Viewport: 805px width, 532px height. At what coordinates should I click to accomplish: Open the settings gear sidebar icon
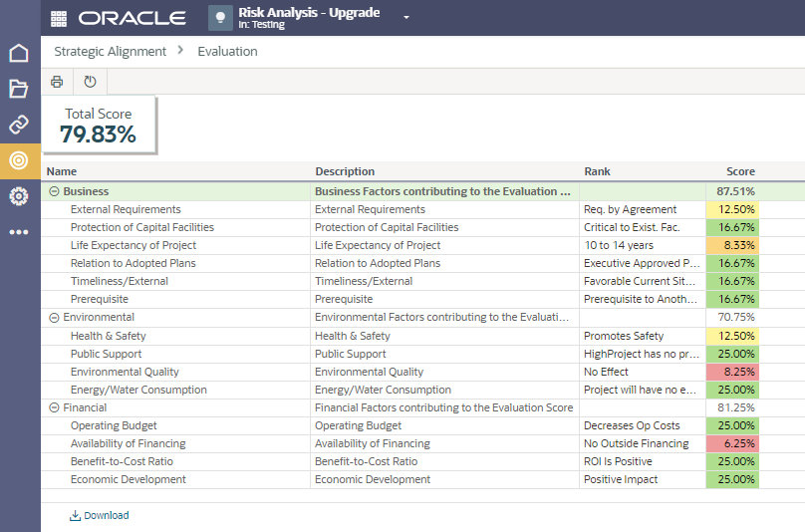[19, 196]
